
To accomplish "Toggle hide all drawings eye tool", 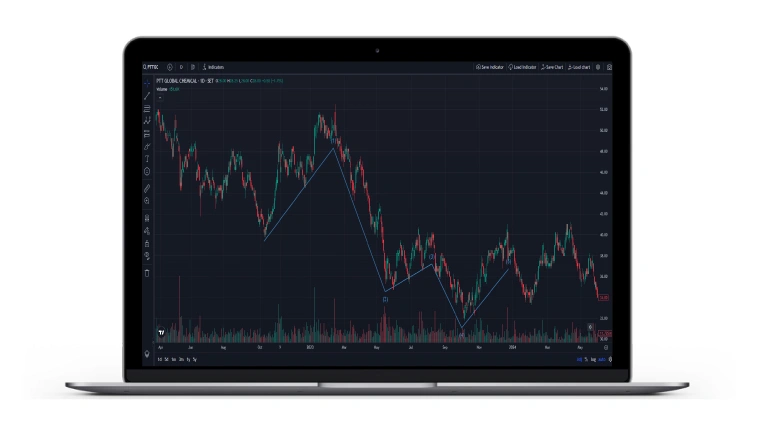I will [147, 256].
